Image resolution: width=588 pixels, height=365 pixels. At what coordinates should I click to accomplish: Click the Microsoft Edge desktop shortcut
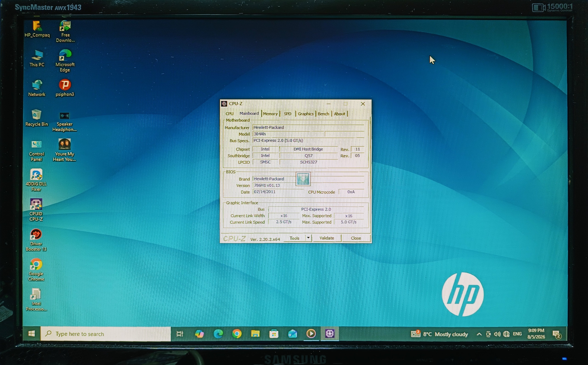point(65,61)
